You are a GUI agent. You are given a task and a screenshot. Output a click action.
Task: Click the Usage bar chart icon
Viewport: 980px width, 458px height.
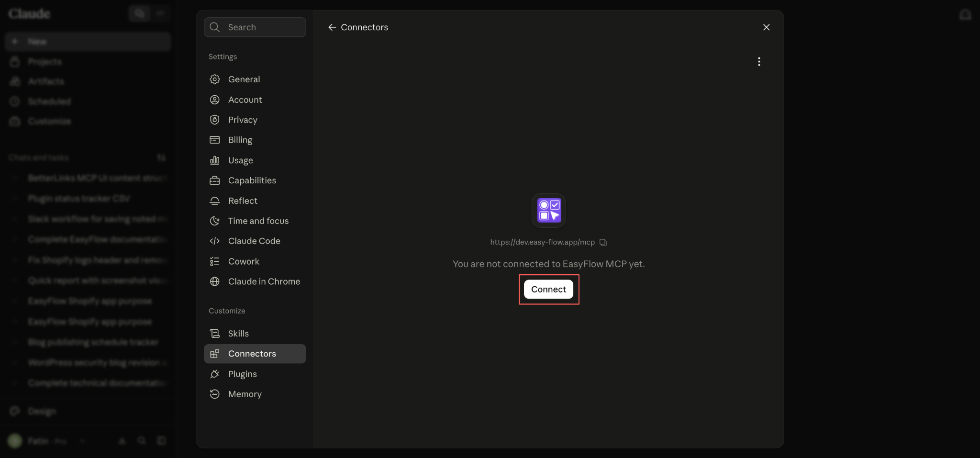click(x=215, y=160)
